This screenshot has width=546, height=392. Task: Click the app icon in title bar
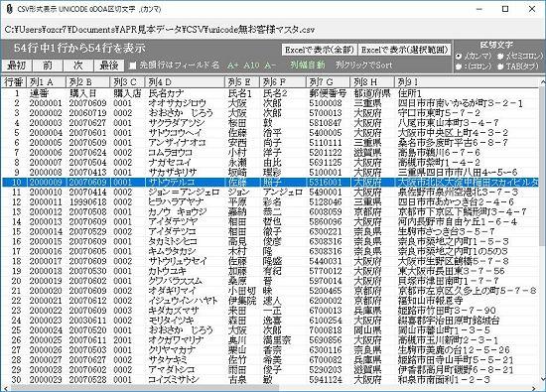[9, 9]
